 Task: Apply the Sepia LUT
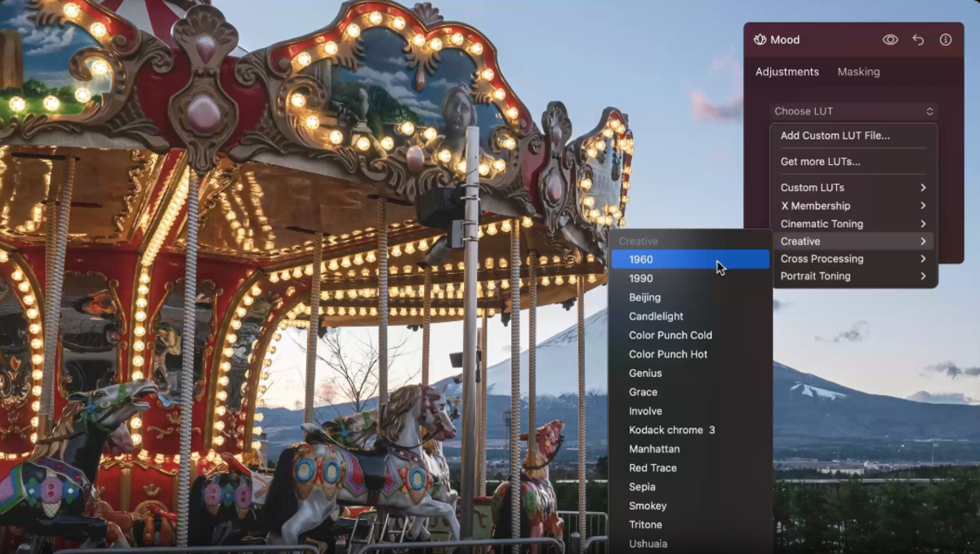[642, 486]
